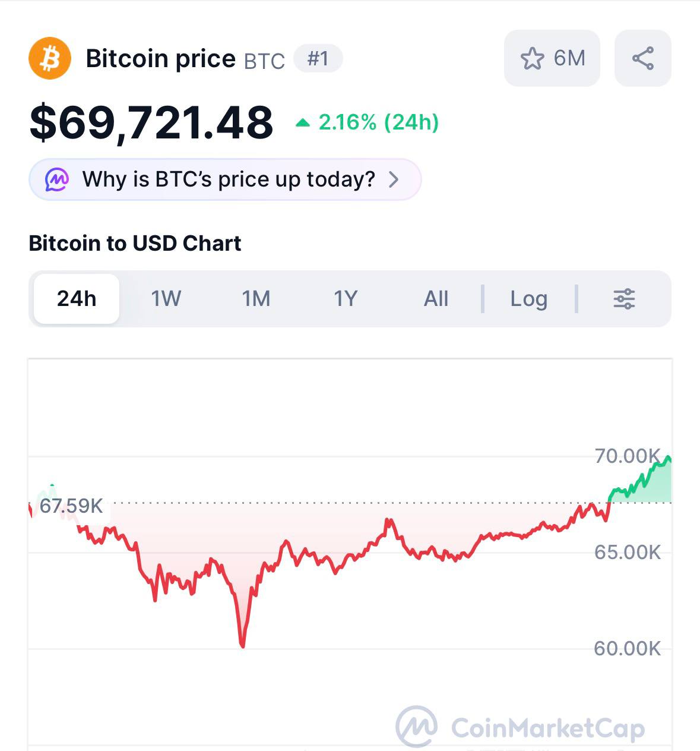Screen dimensions: 700x751
Task: Open "Why is BTC's price up today?"
Action: click(x=229, y=179)
